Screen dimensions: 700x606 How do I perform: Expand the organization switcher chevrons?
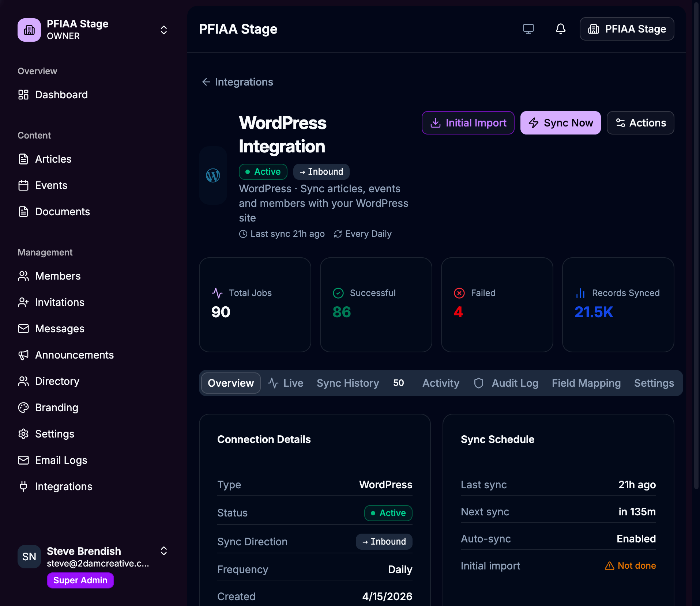(164, 30)
